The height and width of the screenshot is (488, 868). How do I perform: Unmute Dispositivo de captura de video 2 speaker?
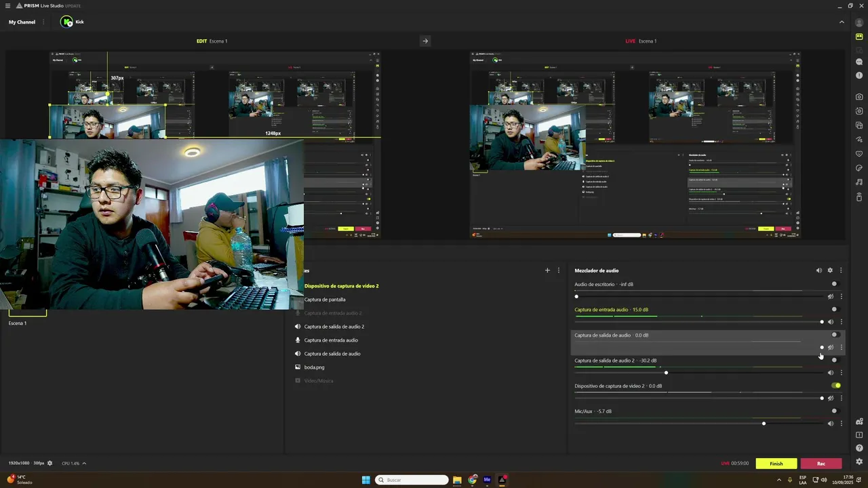831,398
